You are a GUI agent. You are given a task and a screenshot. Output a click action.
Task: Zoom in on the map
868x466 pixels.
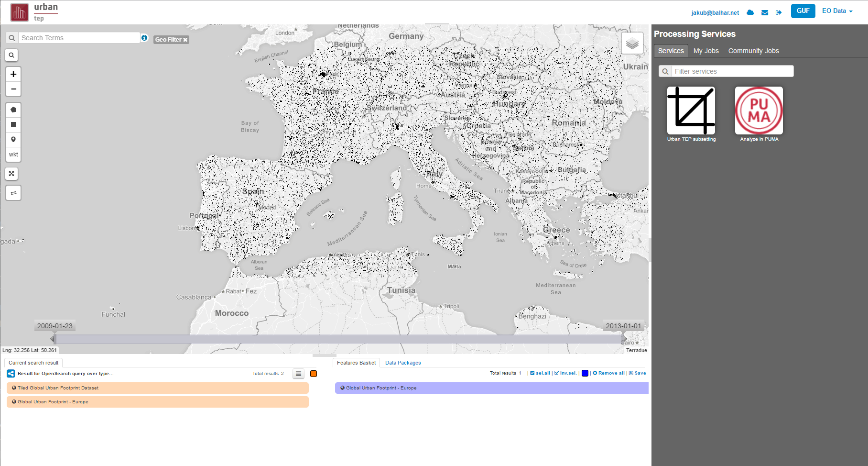click(13, 74)
